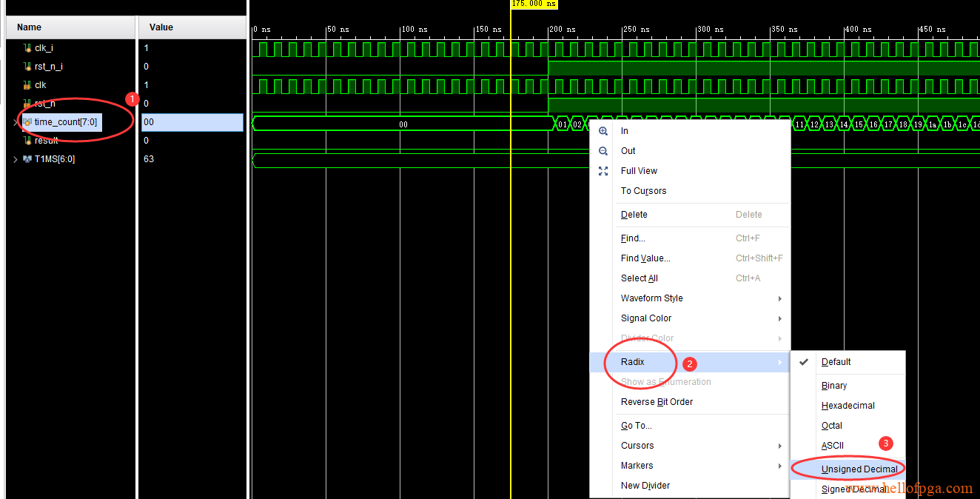
Task: Choose Unsigned Decimal radix
Action: tap(859, 469)
